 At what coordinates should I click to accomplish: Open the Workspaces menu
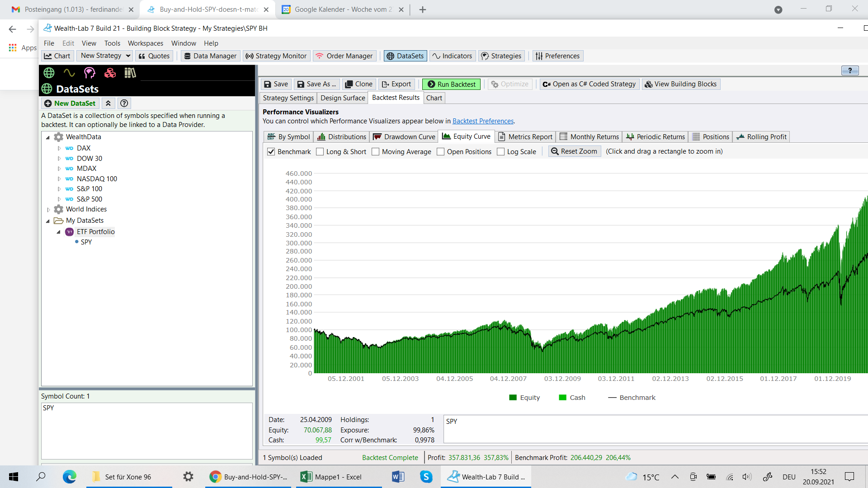145,43
